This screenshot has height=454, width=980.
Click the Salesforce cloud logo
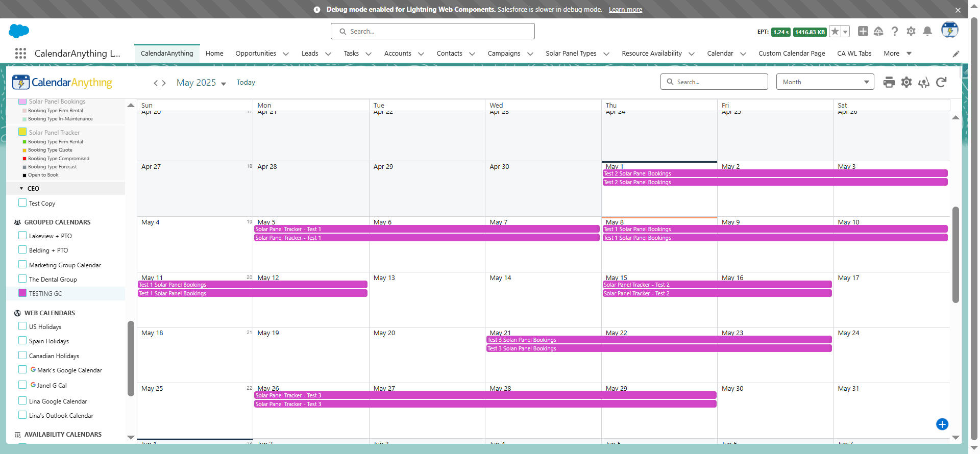point(19,31)
